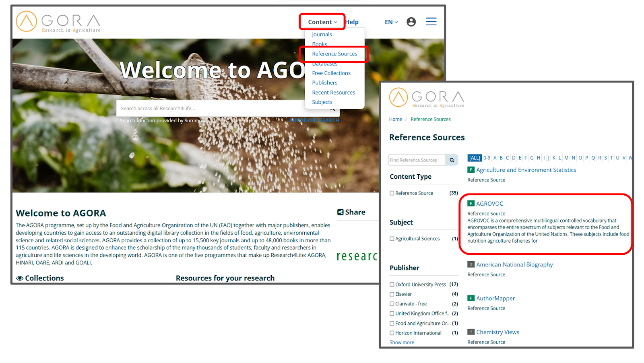Open the EN language dropdown

tap(391, 22)
